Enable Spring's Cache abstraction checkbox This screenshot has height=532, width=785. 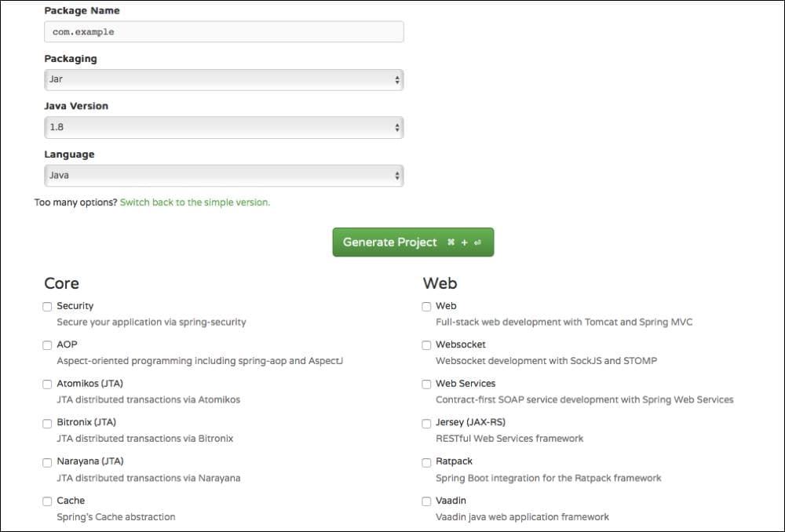click(x=47, y=501)
